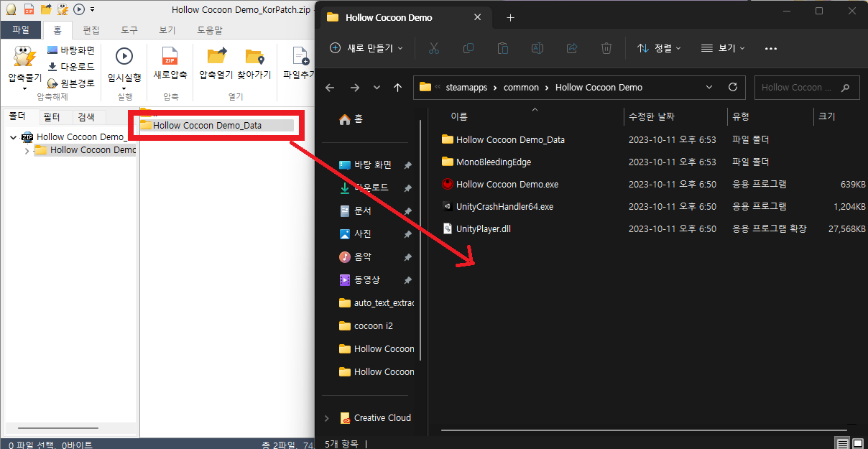Viewport: 868px width, 449px height.
Task: Open 압축풀기 dropdown arrow in Bandizip
Action: [x=25, y=88]
